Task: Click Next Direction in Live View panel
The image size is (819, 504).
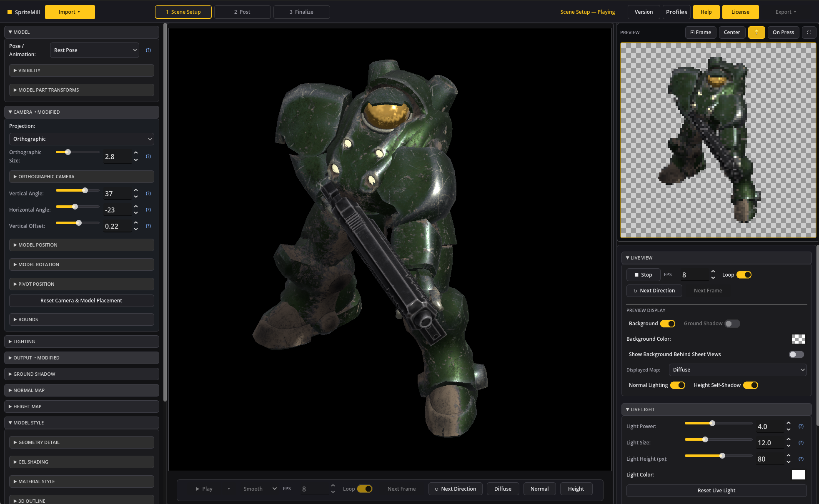Action: pos(654,291)
